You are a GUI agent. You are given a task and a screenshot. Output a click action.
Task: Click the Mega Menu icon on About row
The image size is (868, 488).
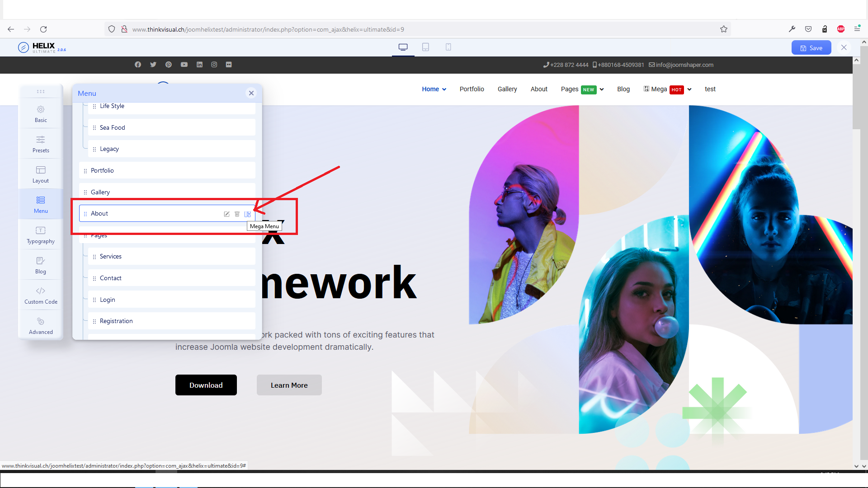[247, 214]
